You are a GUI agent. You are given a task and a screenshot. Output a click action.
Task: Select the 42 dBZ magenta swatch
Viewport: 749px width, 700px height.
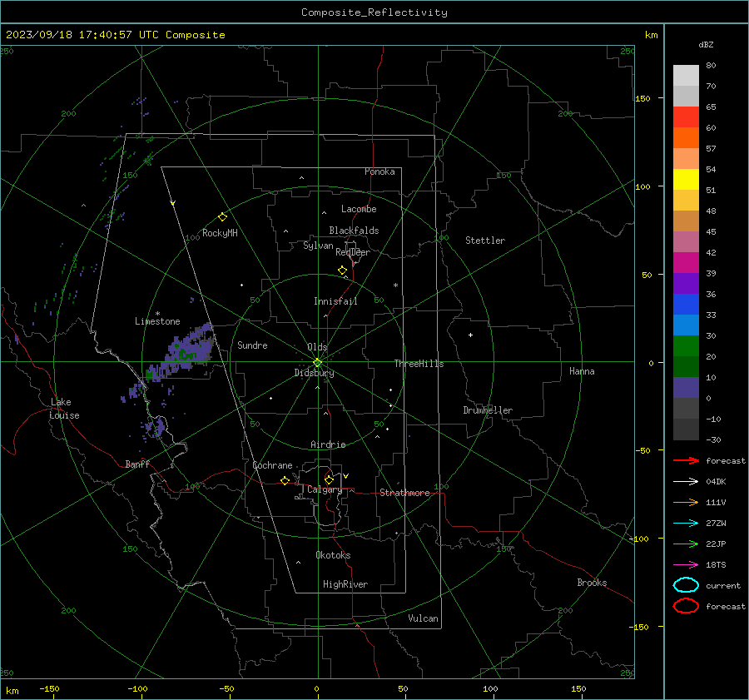(686, 262)
